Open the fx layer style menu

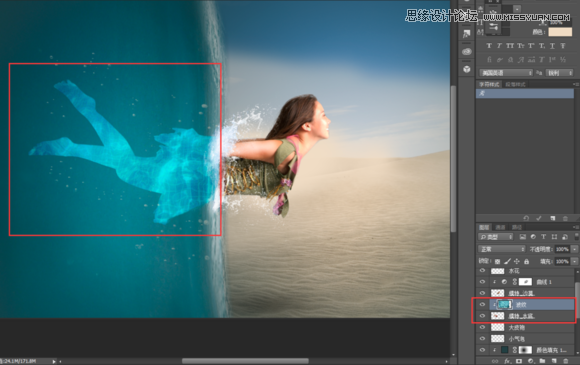pyautogui.click(x=507, y=361)
